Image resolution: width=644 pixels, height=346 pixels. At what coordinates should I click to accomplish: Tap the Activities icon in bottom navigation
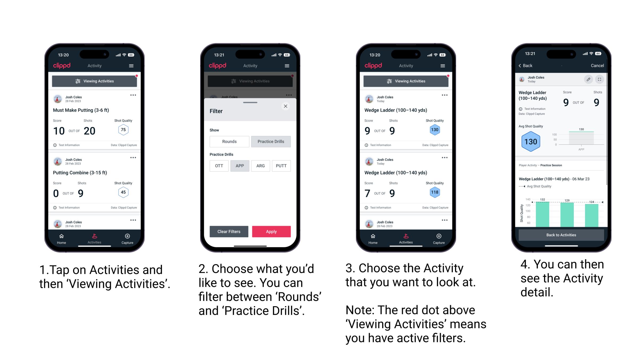coord(94,237)
